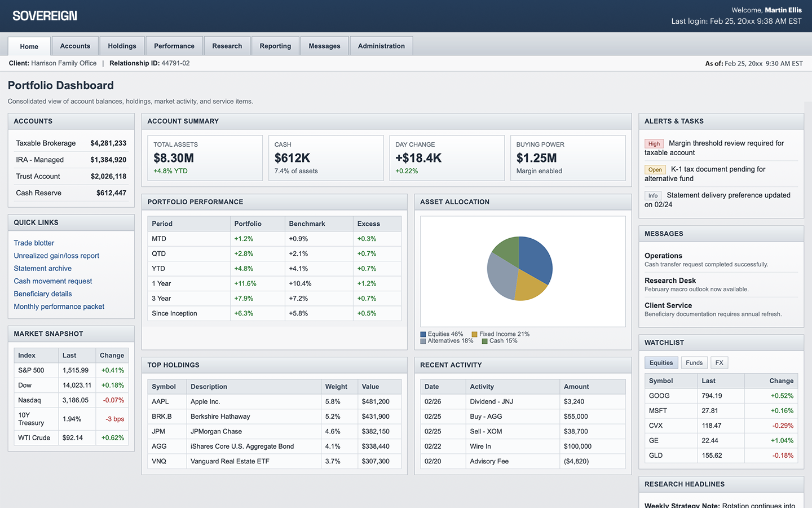Image resolution: width=812 pixels, height=508 pixels.
Task: Select the Funds watchlist tab
Action: point(694,363)
